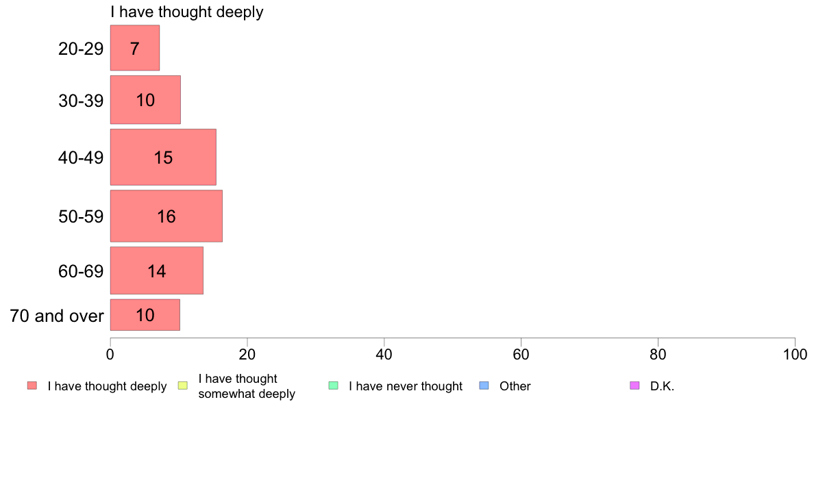Click the '50-59' age group label
The height and width of the screenshot is (504, 814).
[81, 216]
